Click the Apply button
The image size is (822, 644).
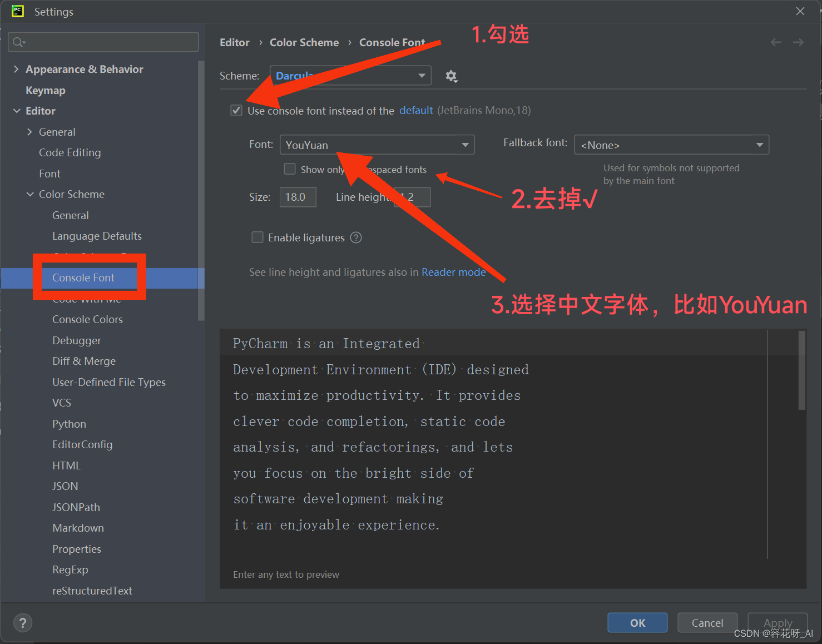click(778, 623)
